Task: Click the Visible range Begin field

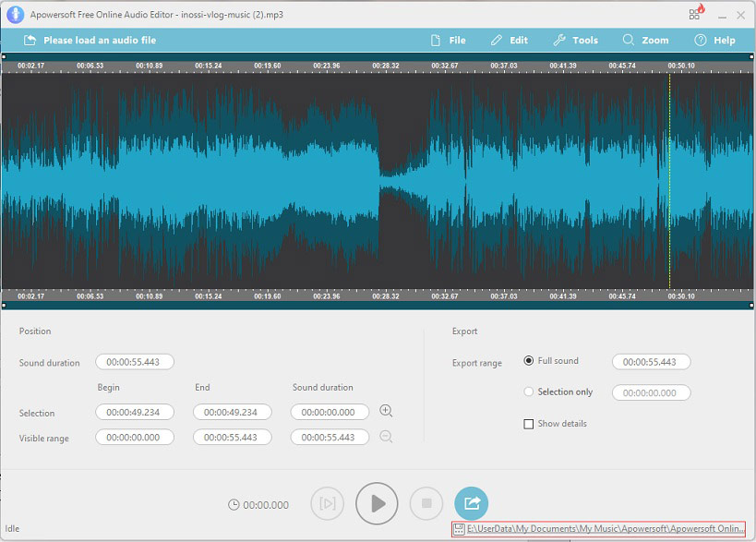Action: click(135, 438)
